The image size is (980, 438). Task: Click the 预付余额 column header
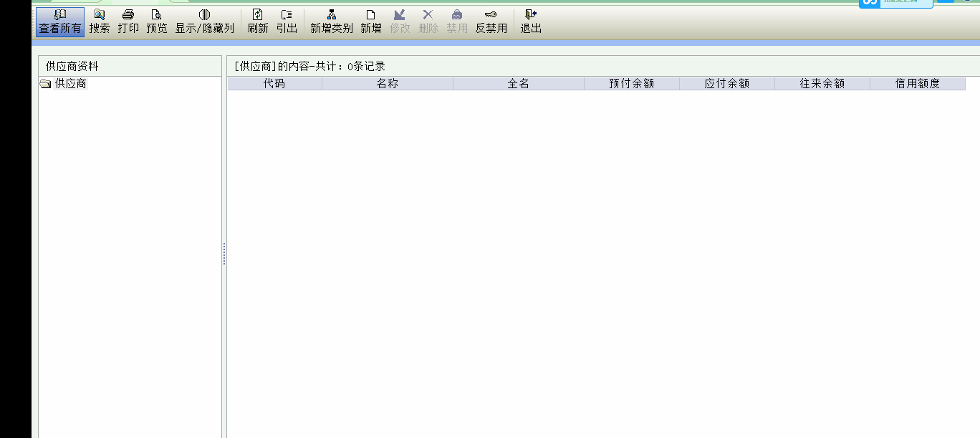[632, 84]
